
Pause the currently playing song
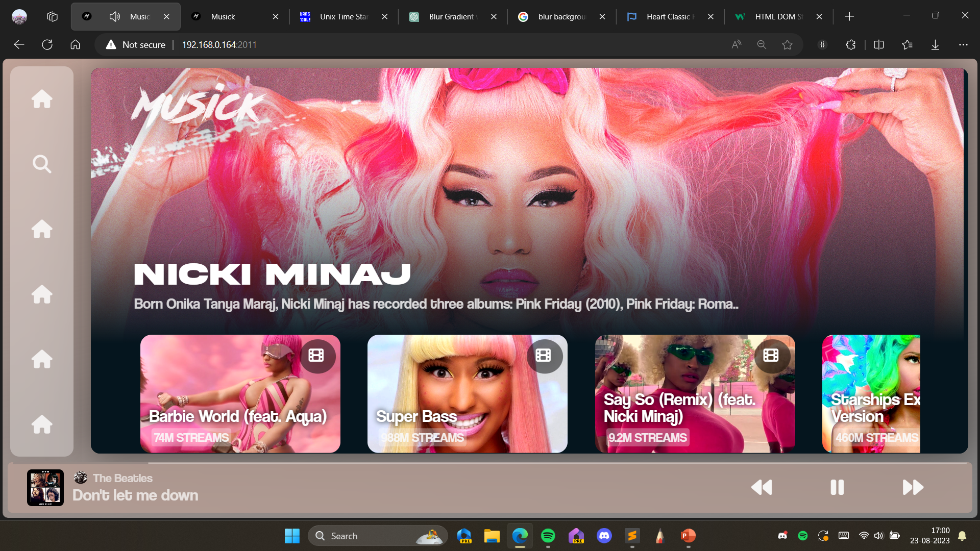pyautogui.click(x=837, y=487)
